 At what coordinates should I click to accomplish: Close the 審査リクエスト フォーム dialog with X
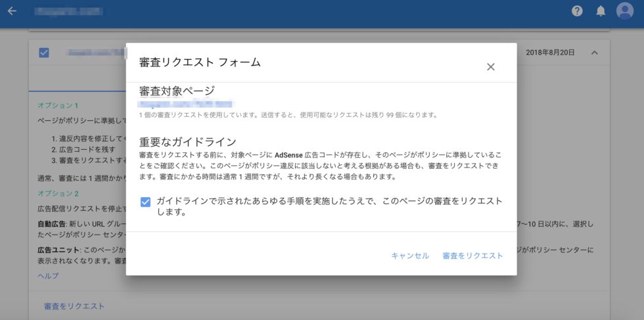point(490,66)
